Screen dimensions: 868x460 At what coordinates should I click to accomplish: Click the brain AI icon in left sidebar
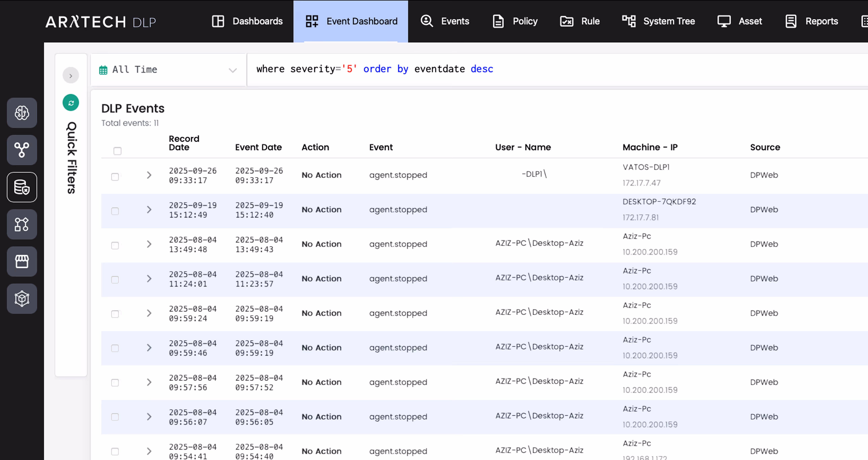point(22,113)
